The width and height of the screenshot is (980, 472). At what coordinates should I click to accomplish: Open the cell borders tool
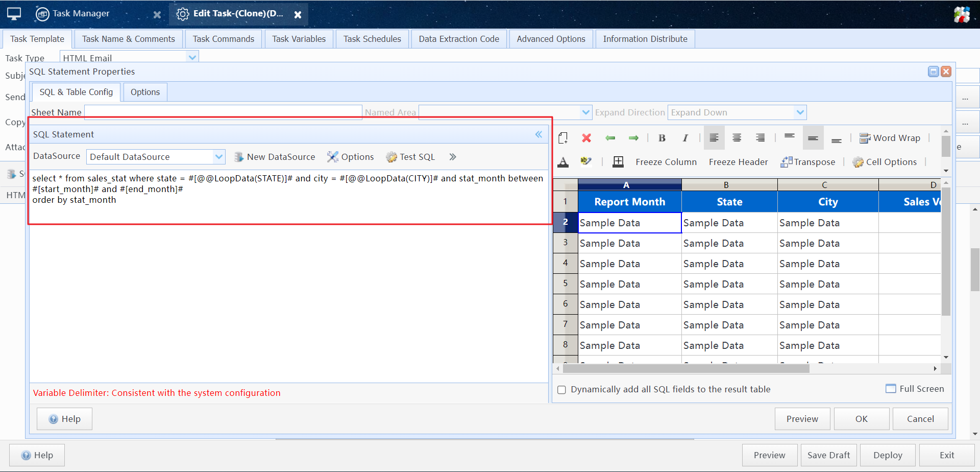click(618, 162)
